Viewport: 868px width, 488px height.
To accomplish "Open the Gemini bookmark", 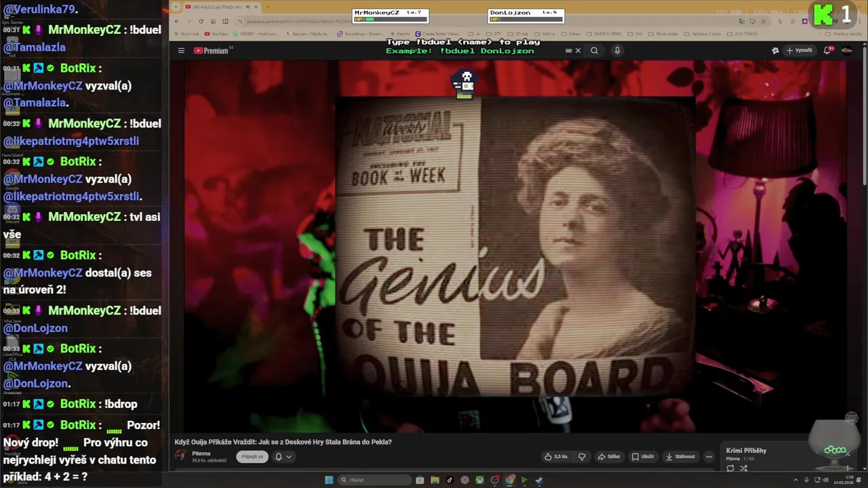I will (400, 34).
